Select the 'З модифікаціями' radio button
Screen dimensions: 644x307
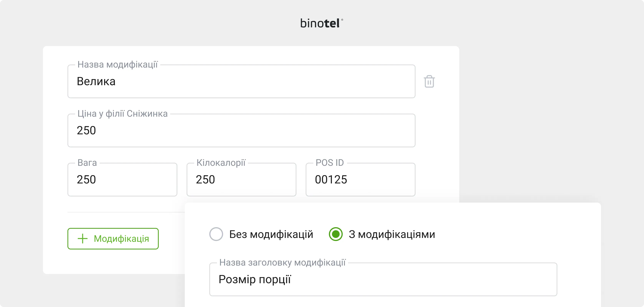[x=336, y=234]
